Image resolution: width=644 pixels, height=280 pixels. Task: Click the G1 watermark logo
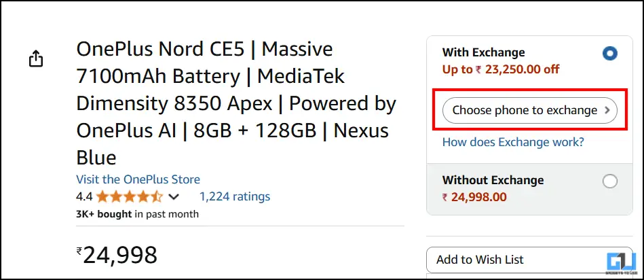[x=620, y=261]
